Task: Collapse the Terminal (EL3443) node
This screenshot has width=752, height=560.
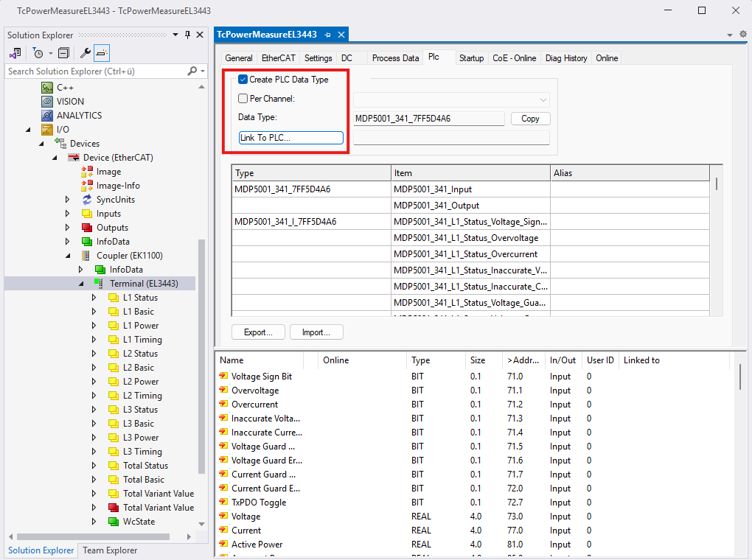Action: [x=80, y=284]
